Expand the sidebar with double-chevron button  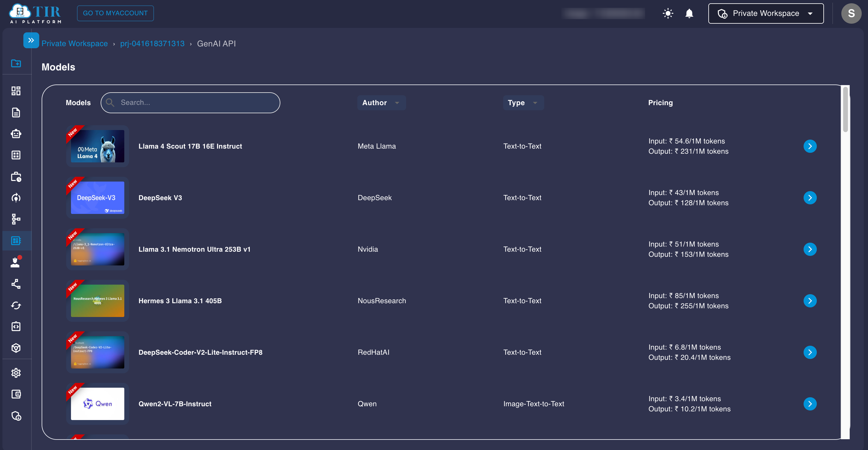point(31,40)
